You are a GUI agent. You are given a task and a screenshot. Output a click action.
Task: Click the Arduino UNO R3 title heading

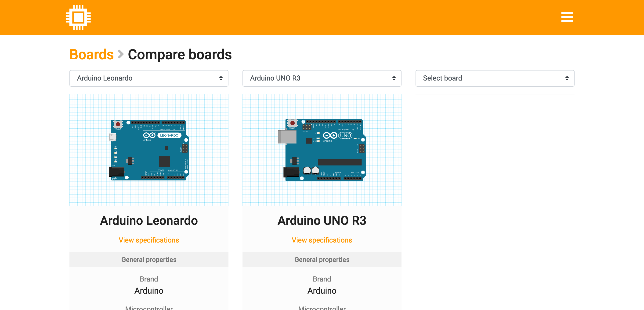322,220
